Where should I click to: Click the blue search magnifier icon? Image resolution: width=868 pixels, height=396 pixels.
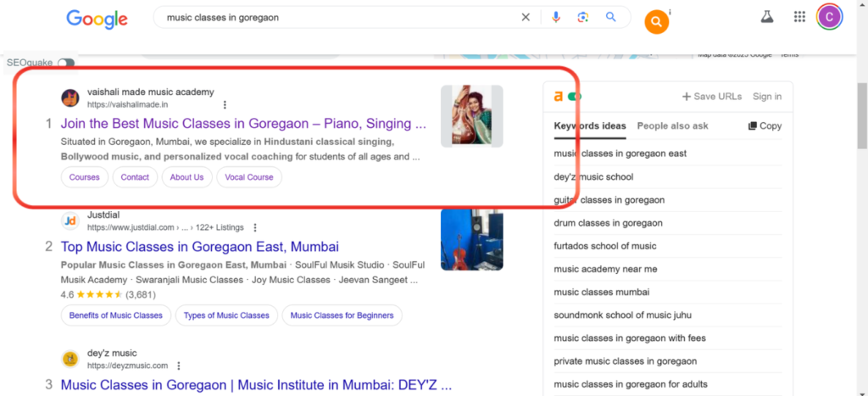[610, 17]
